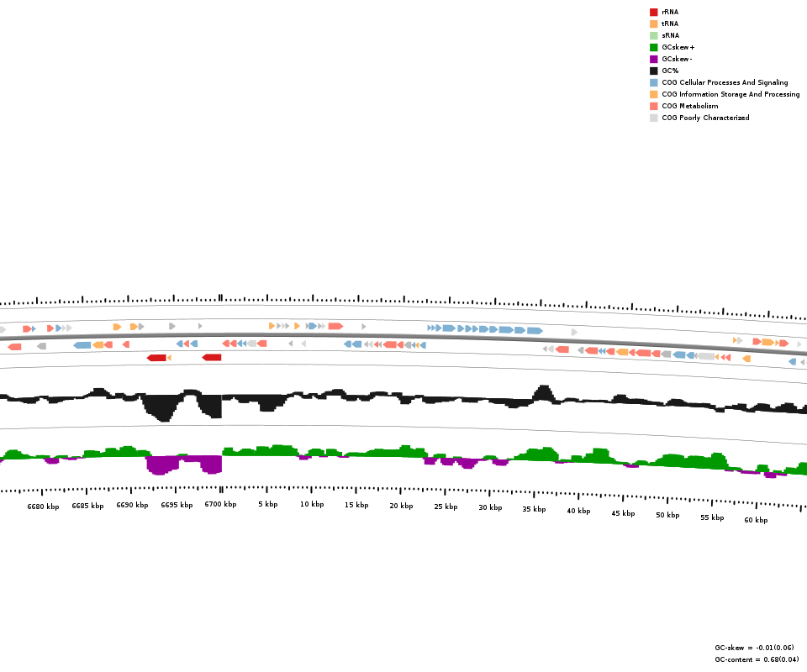
Task: Click the leftmost red rRNA gene arrow
Action: (156, 358)
